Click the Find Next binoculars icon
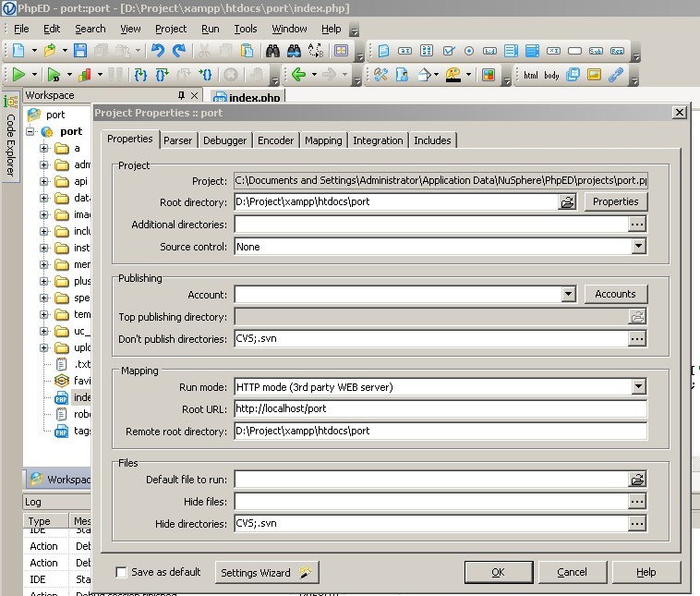The width and height of the screenshot is (700, 596). pyautogui.click(x=294, y=51)
